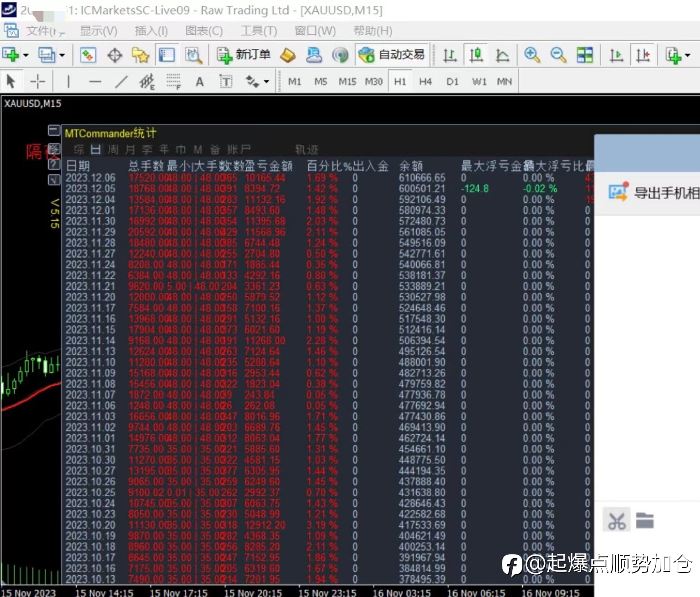
Task: Show the Market Watch panel
Action: click(x=87, y=55)
